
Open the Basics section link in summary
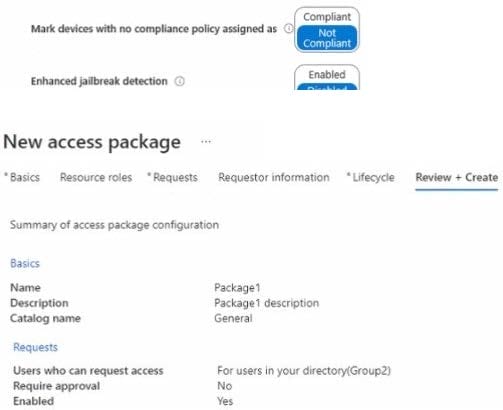click(x=25, y=263)
